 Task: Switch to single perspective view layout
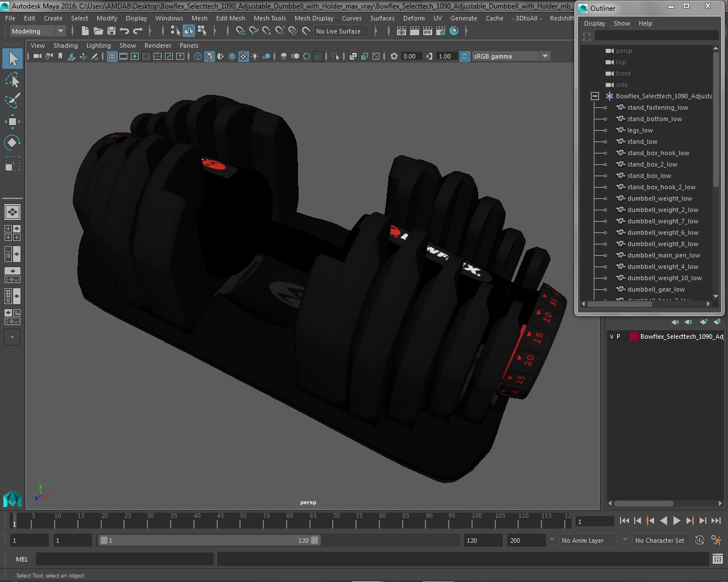pos(13,212)
